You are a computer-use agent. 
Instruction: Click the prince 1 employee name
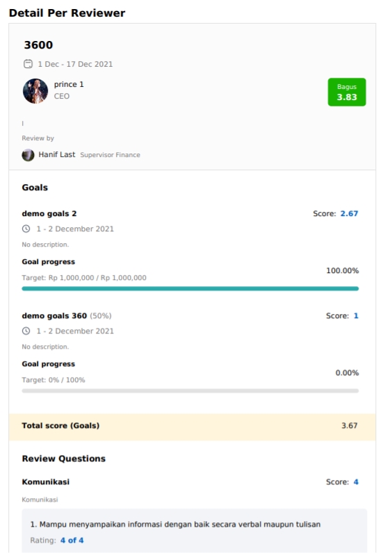tap(69, 84)
